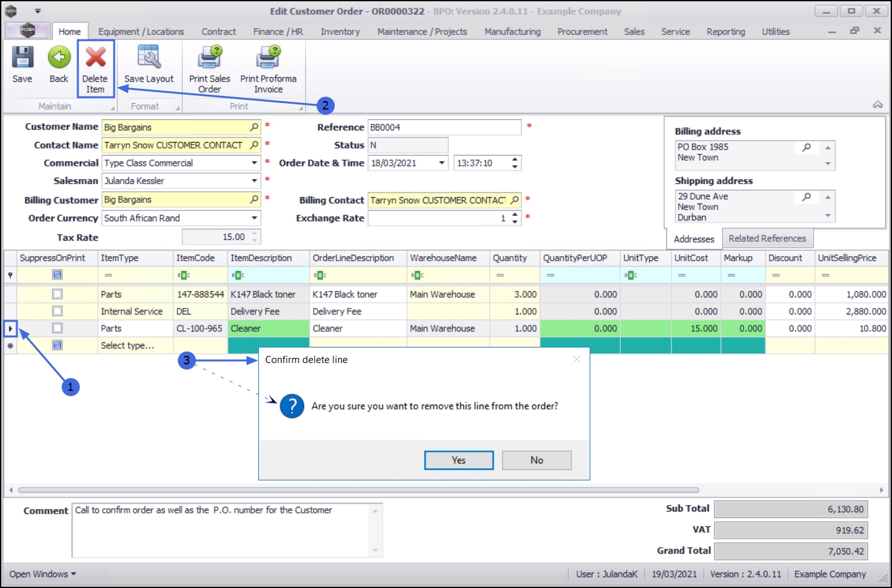The width and height of the screenshot is (892, 588).
Task: Click the Save floppy disk icon
Action: pos(22,58)
